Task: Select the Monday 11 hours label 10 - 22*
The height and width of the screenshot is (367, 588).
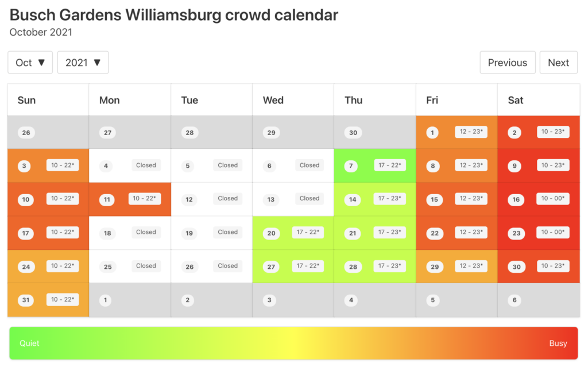Action: point(144,199)
